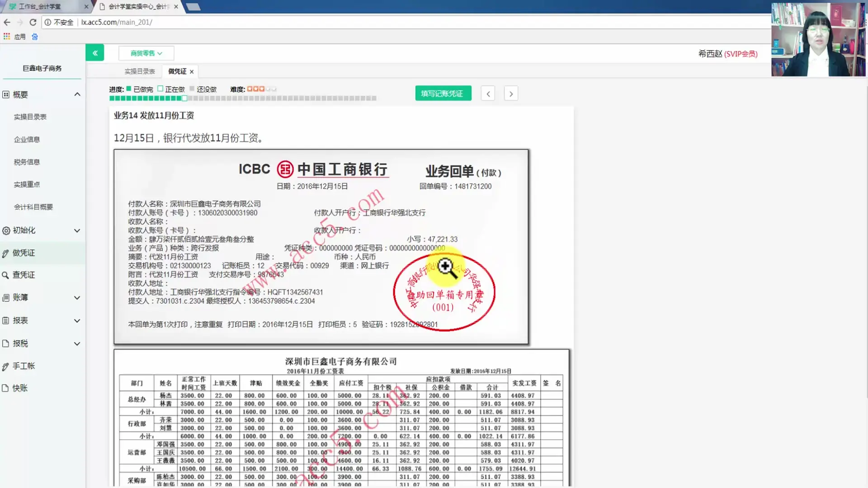Collapse the 概要 section chevron

click(x=77, y=94)
